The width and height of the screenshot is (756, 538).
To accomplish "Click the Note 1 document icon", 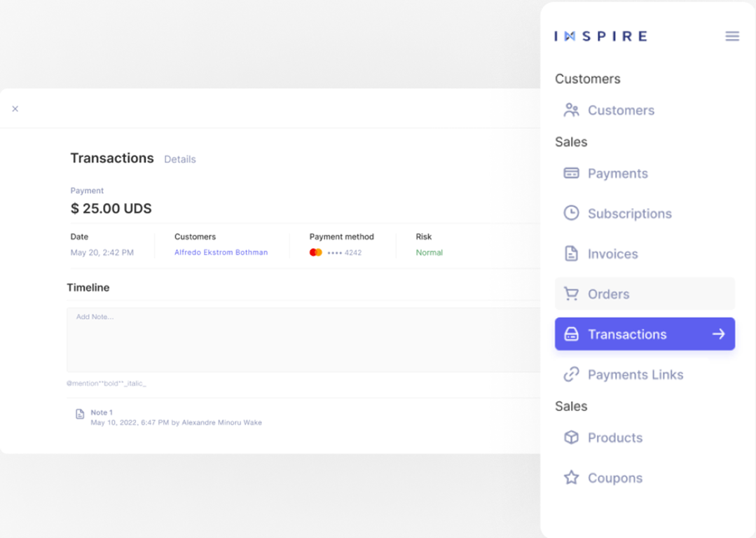I will (80, 414).
